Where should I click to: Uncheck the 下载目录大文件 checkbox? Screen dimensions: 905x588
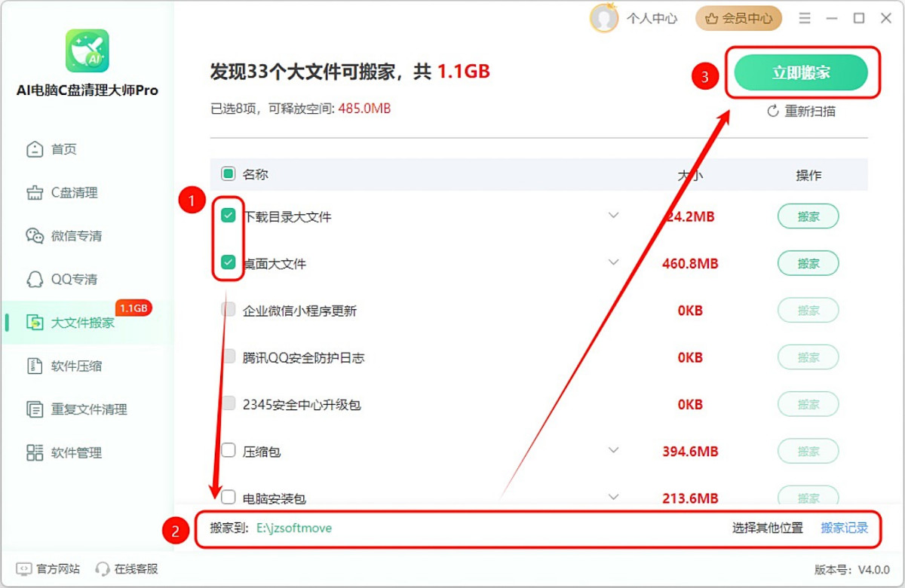[229, 216]
